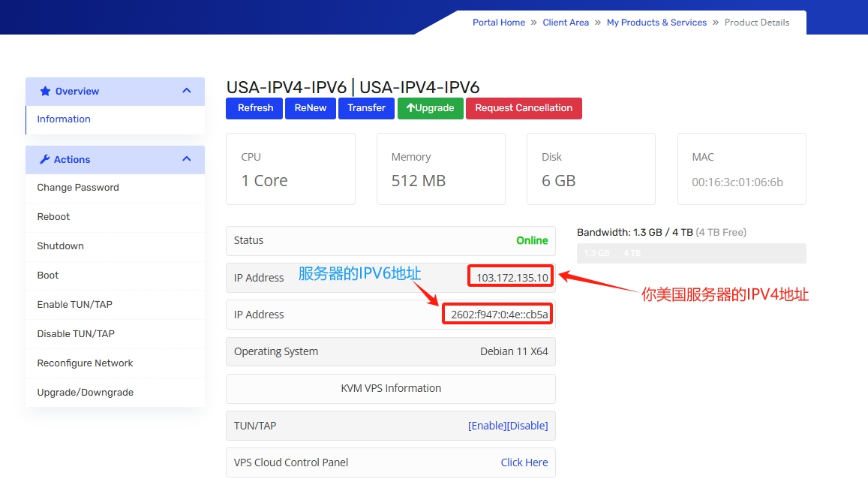The width and height of the screenshot is (868, 485).
Task: Click the 512 MB memory value
Action: coord(418,181)
